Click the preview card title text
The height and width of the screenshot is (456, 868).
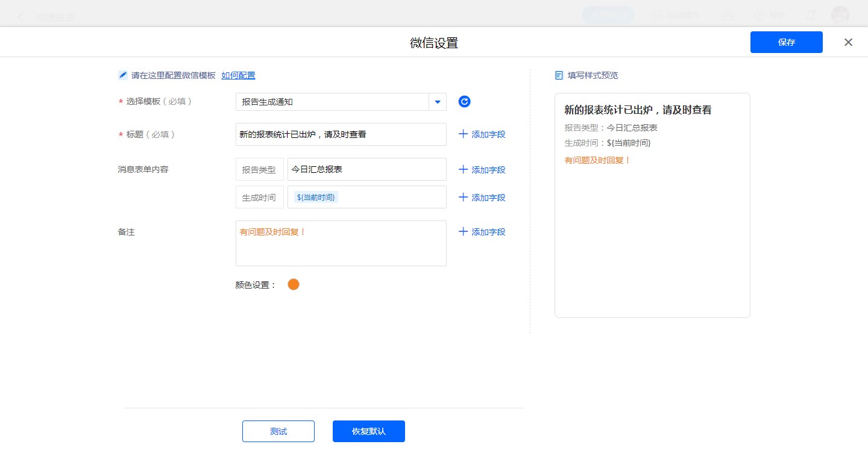638,110
